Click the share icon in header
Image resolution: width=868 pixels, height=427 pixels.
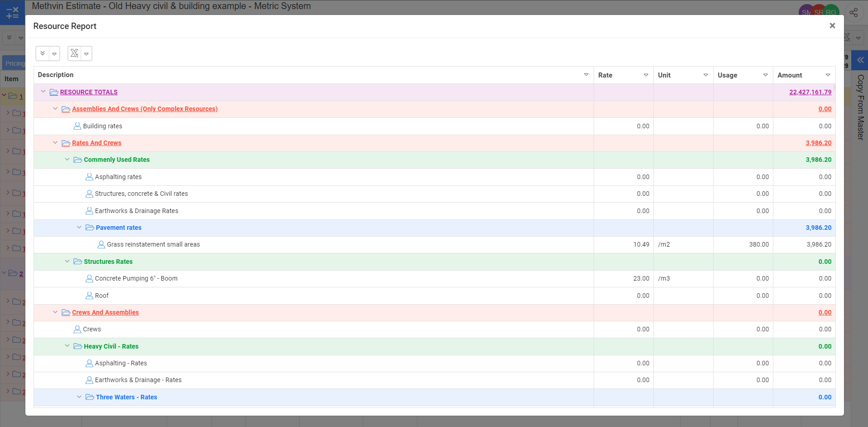point(854,13)
